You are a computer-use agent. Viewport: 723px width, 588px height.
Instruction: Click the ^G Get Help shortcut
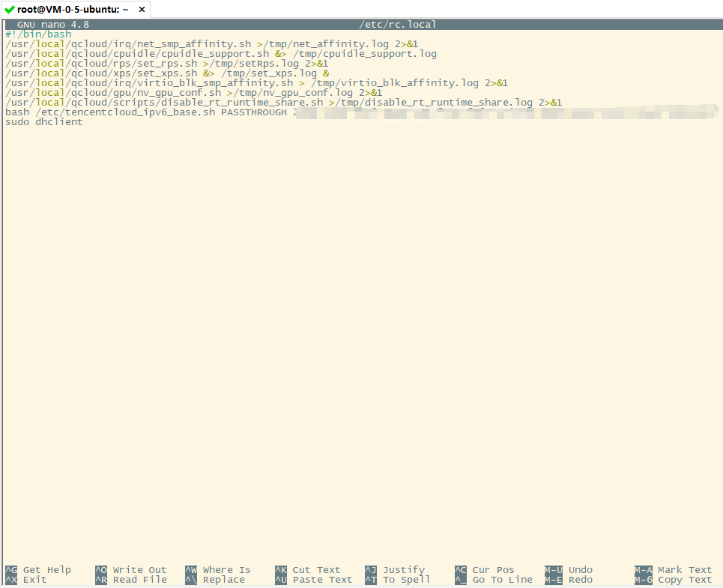tap(38, 570)
